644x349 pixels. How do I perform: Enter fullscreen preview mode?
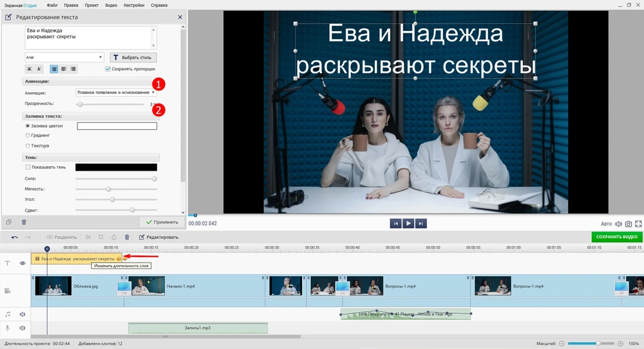pyautogui.click(x=639, y=223)
